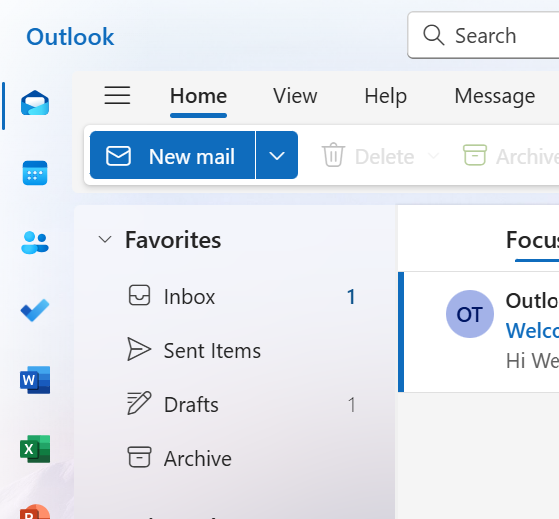Click the OT sender avatar
The image size is (559, 519).
tap(470, 314)
